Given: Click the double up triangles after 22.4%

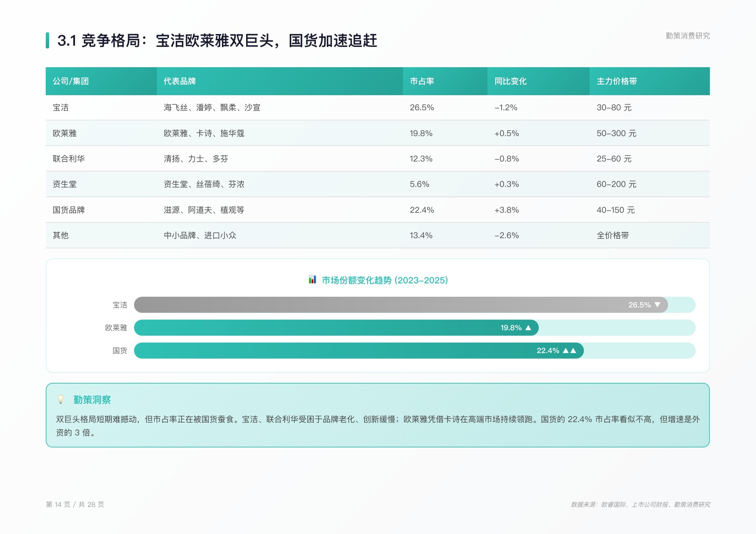Looking at the screenshot, I should point(569,351).
